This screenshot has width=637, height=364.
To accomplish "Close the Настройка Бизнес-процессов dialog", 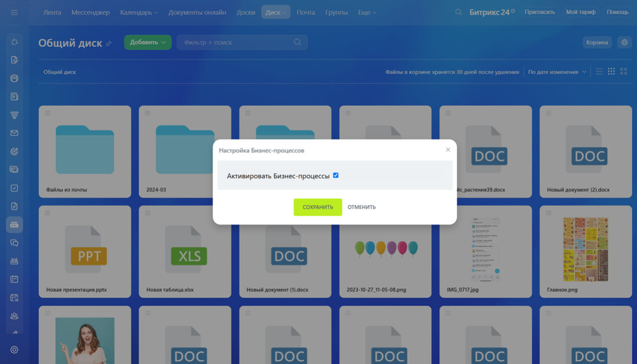I will point(448,150).
